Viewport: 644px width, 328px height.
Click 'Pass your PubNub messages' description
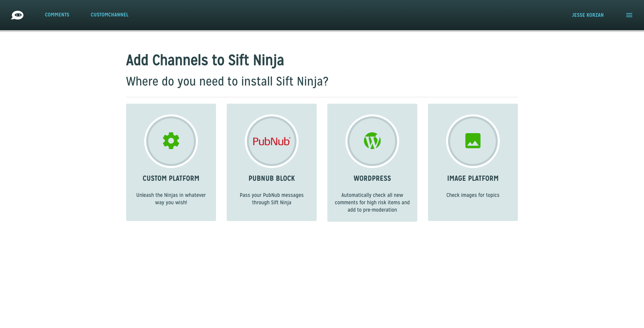pos(272,199)
